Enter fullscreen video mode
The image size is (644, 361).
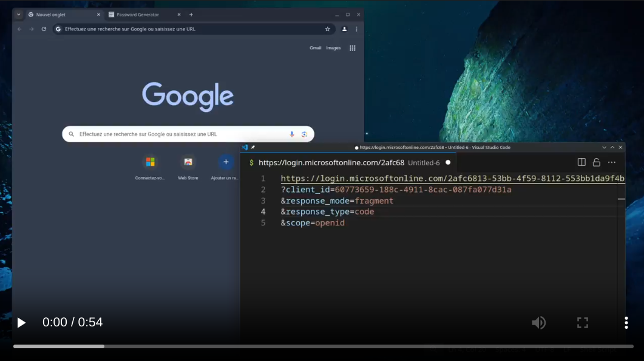(583, 323)
